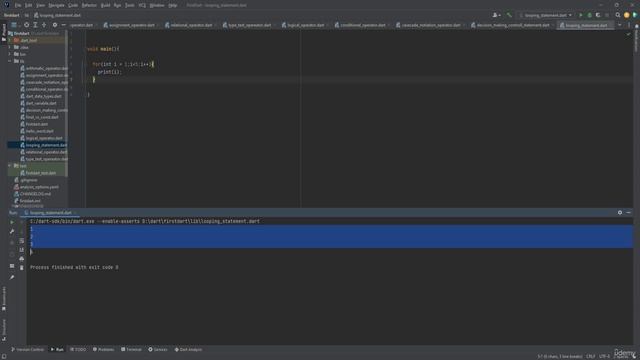Open the TODO tool window
Image resolution: width=640 pixels, height=360 pixels.
(x=78, y=349)
